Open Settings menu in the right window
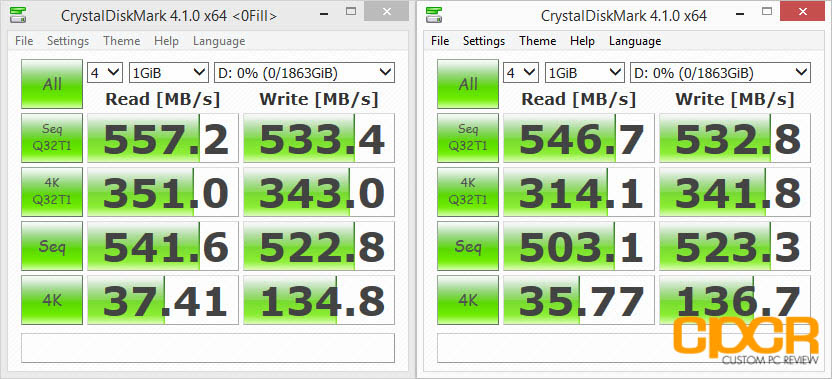Screen dimensions: 832x379 (x=484, y=41)
